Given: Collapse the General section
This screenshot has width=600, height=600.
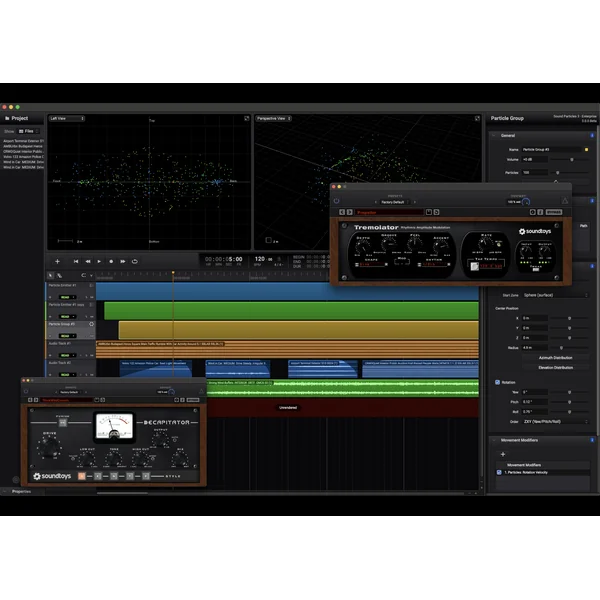Looking at the screenshot, I should (x=494, y=135).
